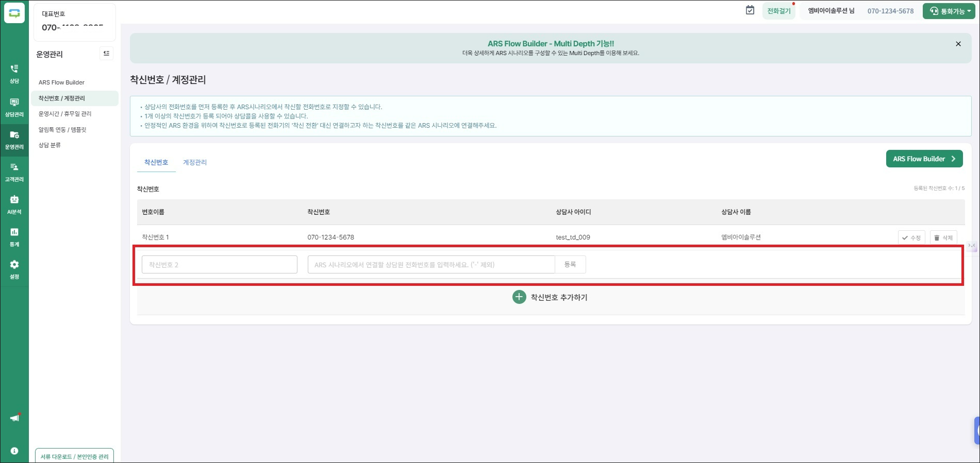Collapse the 운영관리 submenu panel
The height and width of the screenshot is (463, 980).
coord(106,54)
